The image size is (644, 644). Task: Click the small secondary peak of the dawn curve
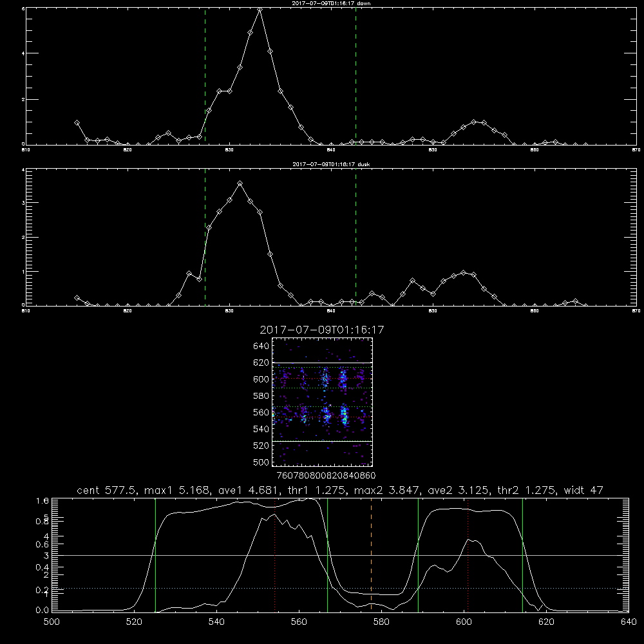474,122
